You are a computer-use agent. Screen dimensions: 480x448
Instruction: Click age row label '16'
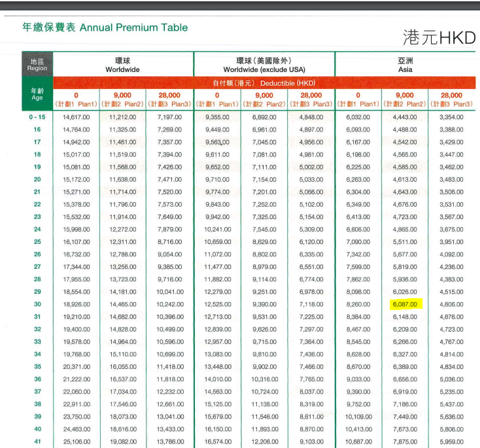point(37,129)
